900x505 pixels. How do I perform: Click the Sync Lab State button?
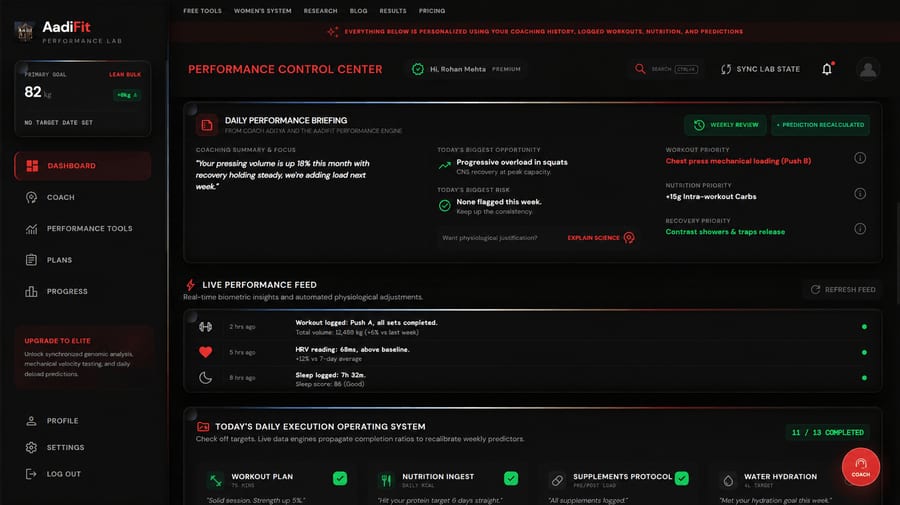760,69
